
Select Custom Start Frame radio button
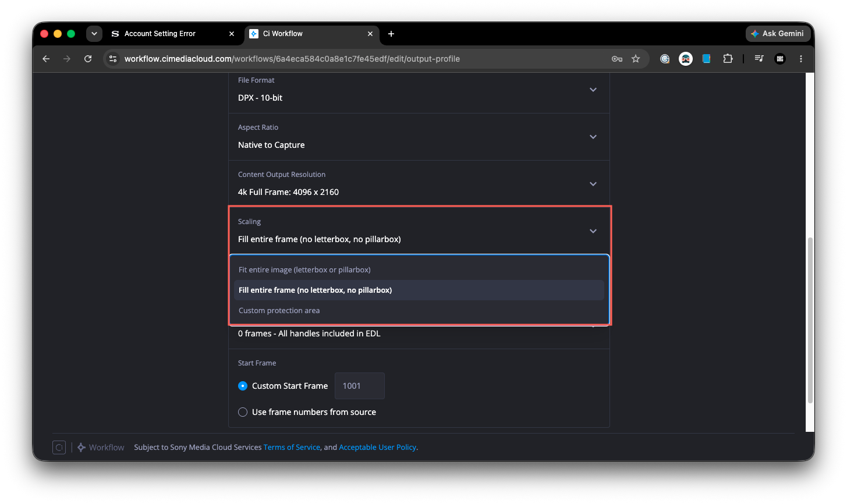[x=243, y=386]
